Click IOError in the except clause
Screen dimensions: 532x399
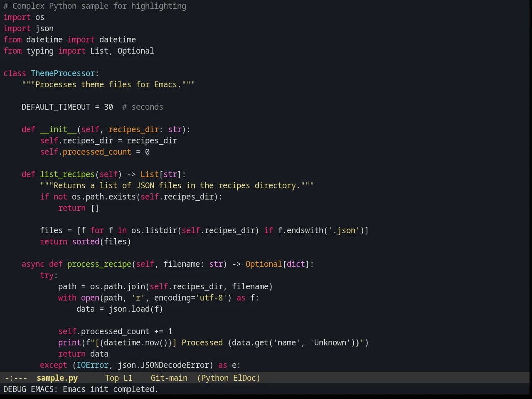[x=92, y=365]
